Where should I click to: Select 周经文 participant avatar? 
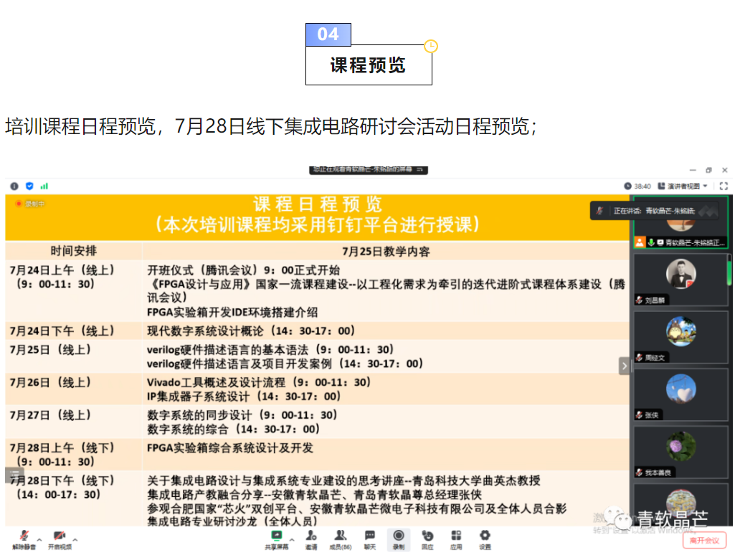click(x=681, y=331)
